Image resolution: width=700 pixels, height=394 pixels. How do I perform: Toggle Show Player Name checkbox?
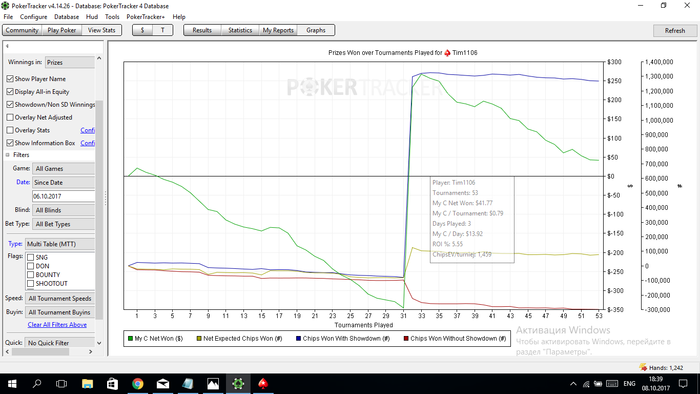click(x=10, y=79)
